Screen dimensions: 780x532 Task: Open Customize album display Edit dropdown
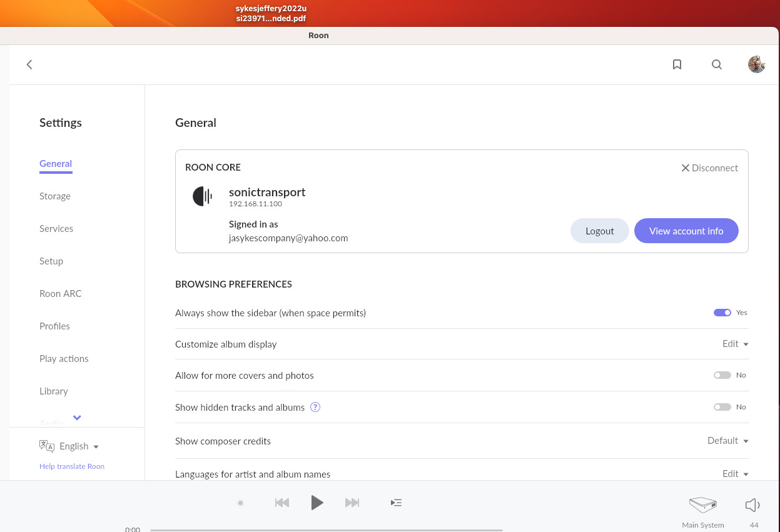click(735, 344)
